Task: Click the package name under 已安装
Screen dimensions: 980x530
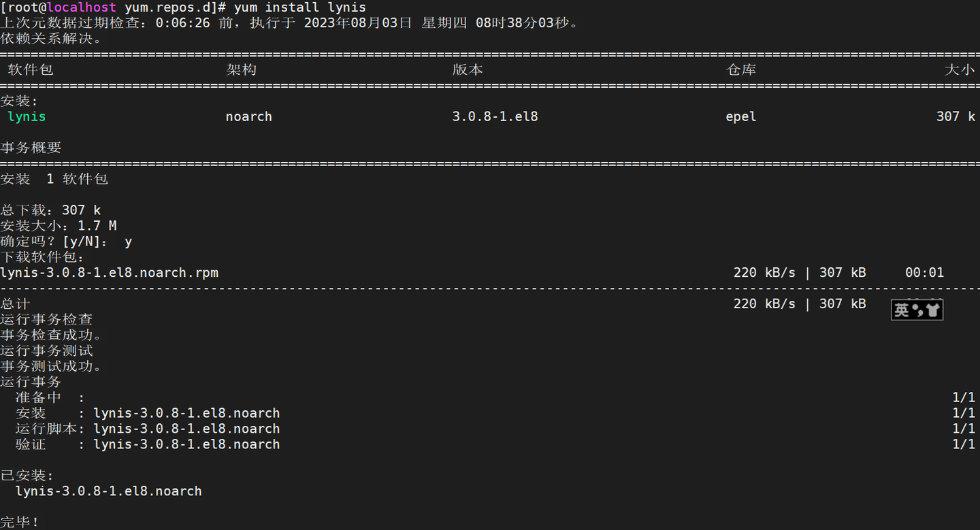Action: coord(109,491)
